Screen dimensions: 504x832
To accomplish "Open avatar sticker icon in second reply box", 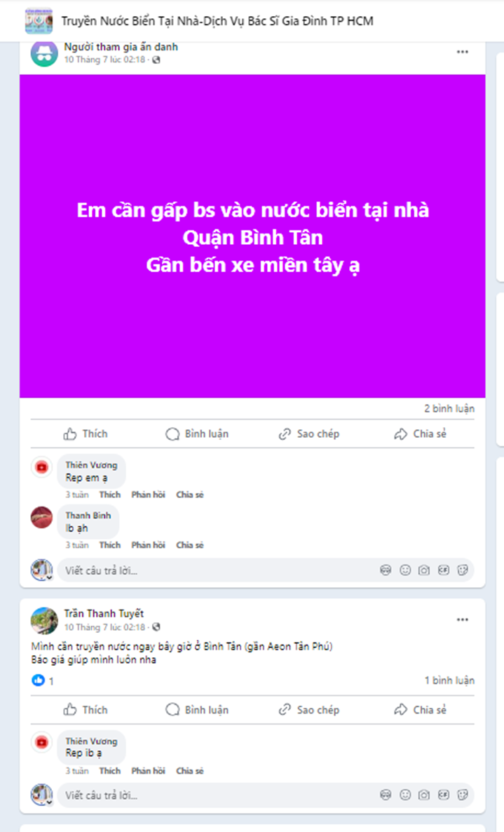I will 386,795.
